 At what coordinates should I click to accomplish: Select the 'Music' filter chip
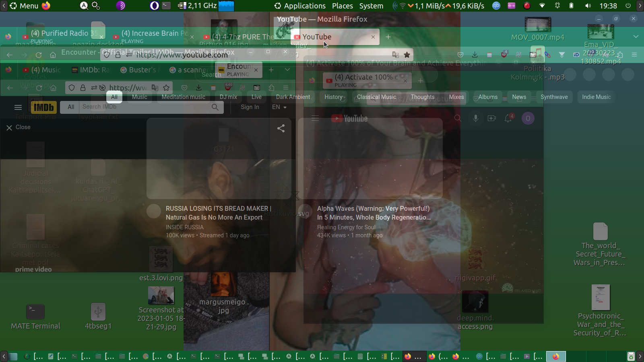pos(140,97)
